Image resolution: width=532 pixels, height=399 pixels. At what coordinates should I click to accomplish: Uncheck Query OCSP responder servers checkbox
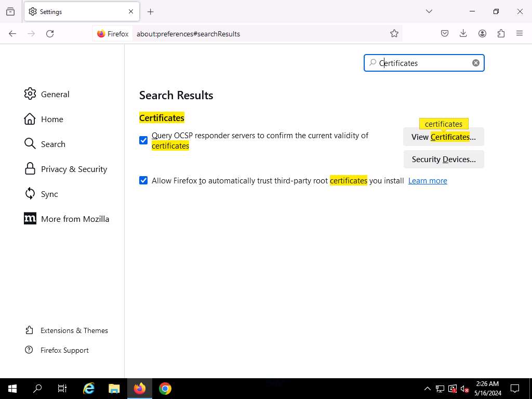click(x=143, y=140)
